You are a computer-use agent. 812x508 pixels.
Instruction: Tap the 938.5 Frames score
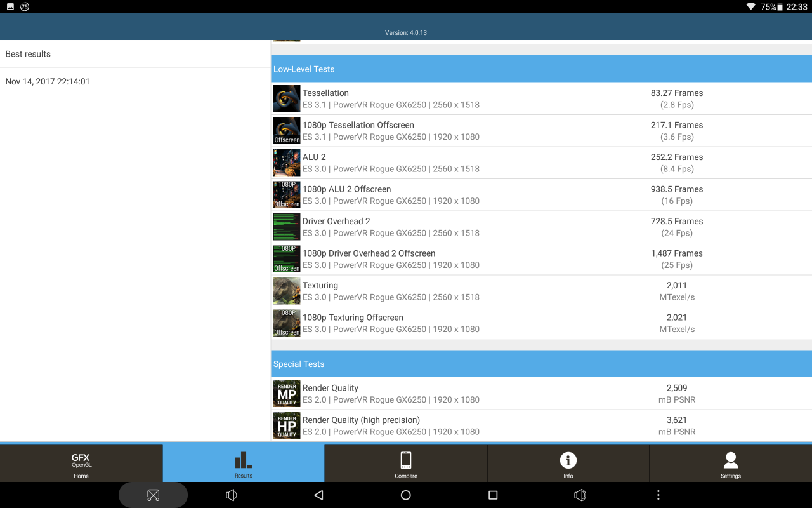coord(677,189)
